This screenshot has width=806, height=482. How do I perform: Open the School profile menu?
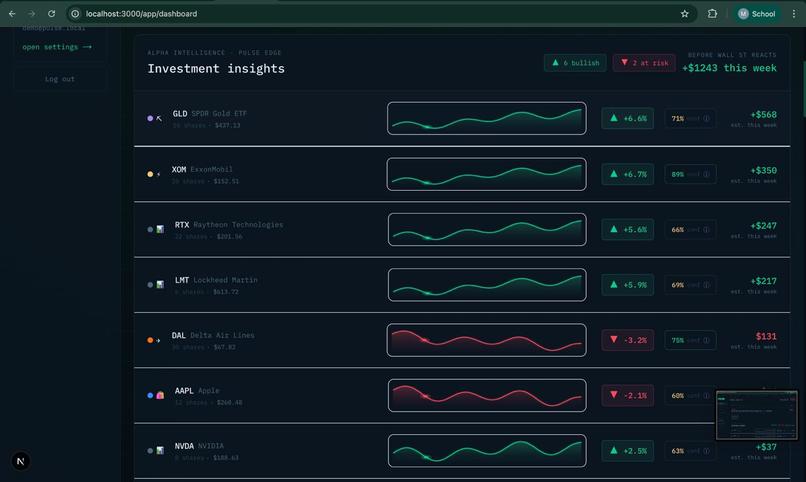coord(756,14)
